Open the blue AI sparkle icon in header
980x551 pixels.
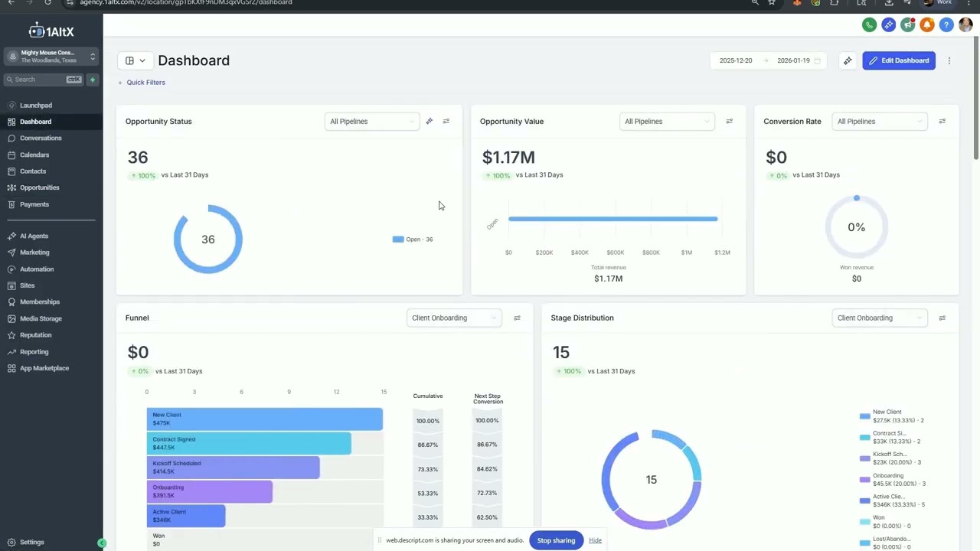pos(888,25)
